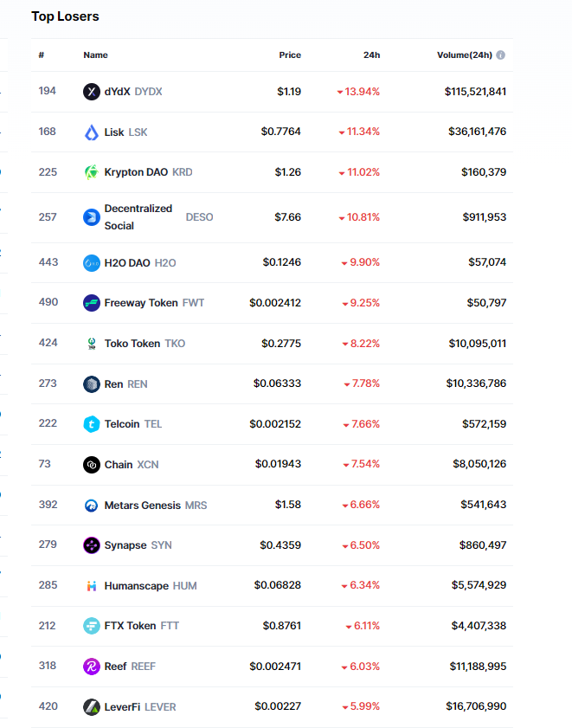The image size is (572, 728).
Task: Open the Humanscape HUM link
Action: (x=150, y=586)
